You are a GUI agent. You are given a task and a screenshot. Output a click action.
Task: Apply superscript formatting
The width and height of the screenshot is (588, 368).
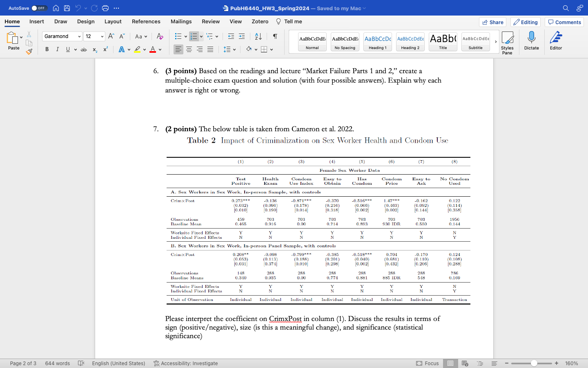click(105, 49)
